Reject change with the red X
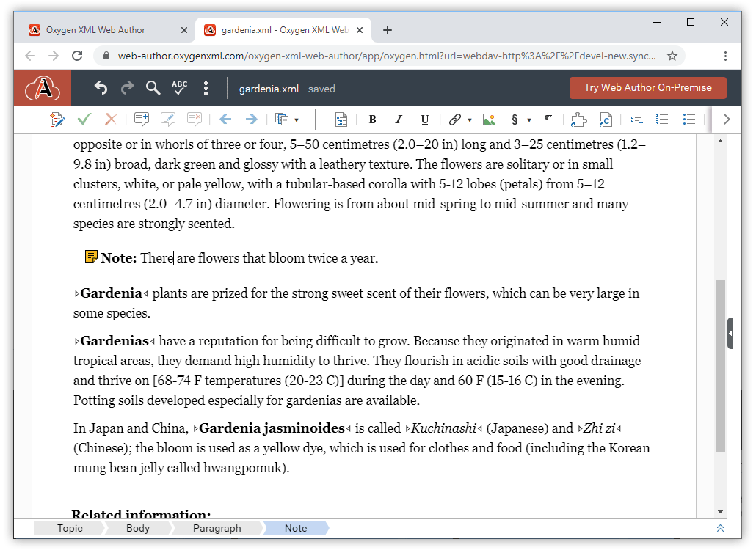This screenshot has width=756, height=550. coord(111,120)
